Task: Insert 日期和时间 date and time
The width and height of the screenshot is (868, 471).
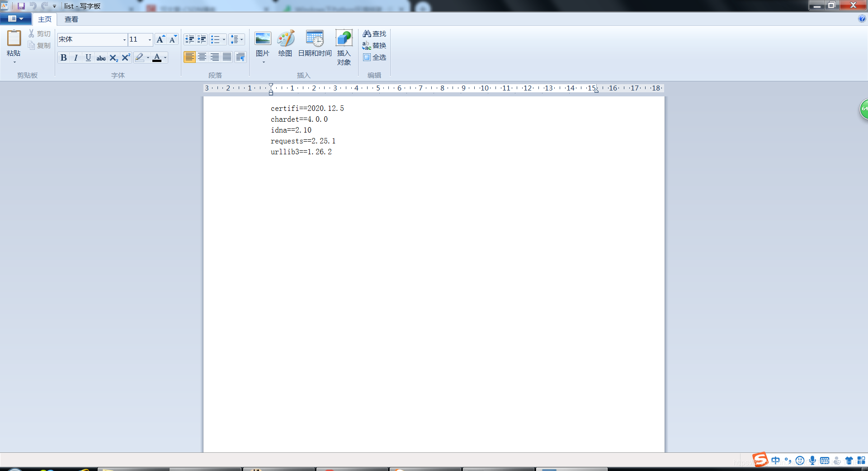Action: (315, 43)
